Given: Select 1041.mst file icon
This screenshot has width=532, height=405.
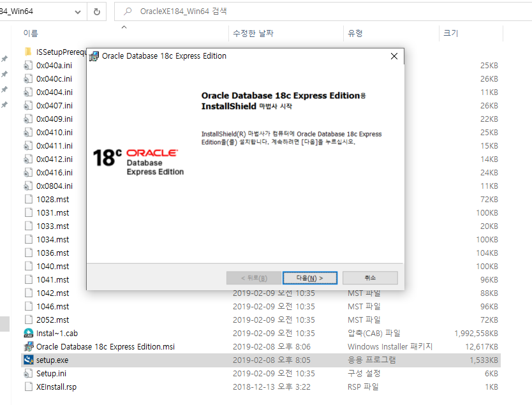Looking at the screenshot, I should click(29, 279).
